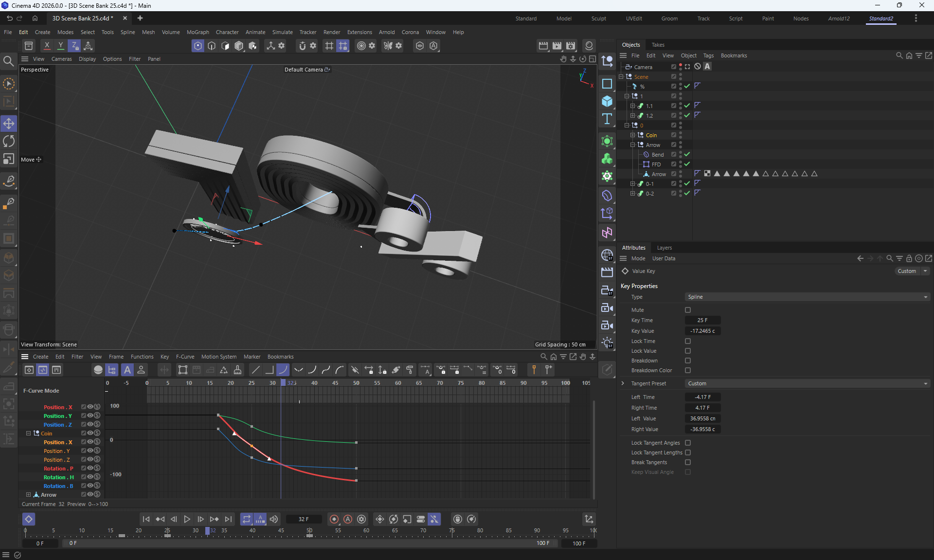Screen dimensions: 934x560
Task: Check Lock Tangent Angles option
Action: point(688,443)
